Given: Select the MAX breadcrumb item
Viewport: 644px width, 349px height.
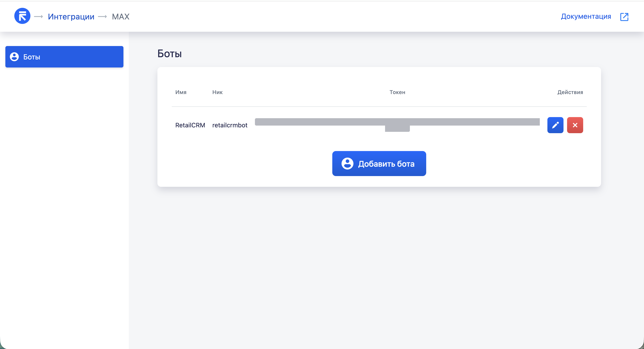Looking at the screenshot, I should coord(121,17).
